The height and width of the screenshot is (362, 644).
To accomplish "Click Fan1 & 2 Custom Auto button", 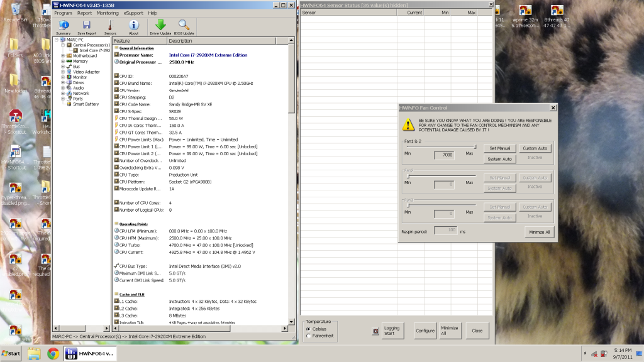I will pos(535,148).
